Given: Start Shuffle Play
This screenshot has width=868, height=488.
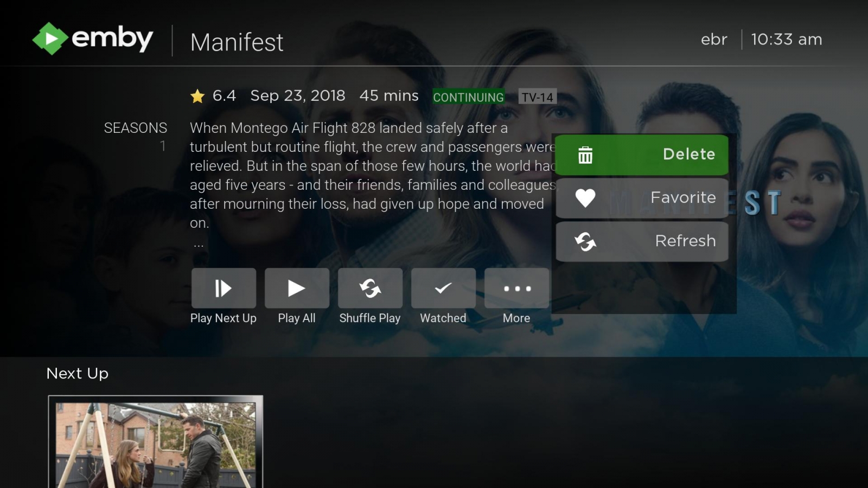Looking at the screenshot, I should point(370,288).
